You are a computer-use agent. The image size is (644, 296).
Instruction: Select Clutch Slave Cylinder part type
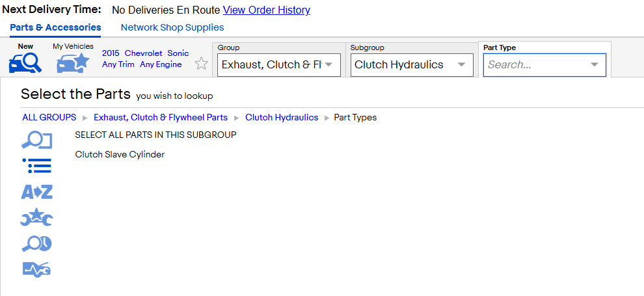[120, 155]
